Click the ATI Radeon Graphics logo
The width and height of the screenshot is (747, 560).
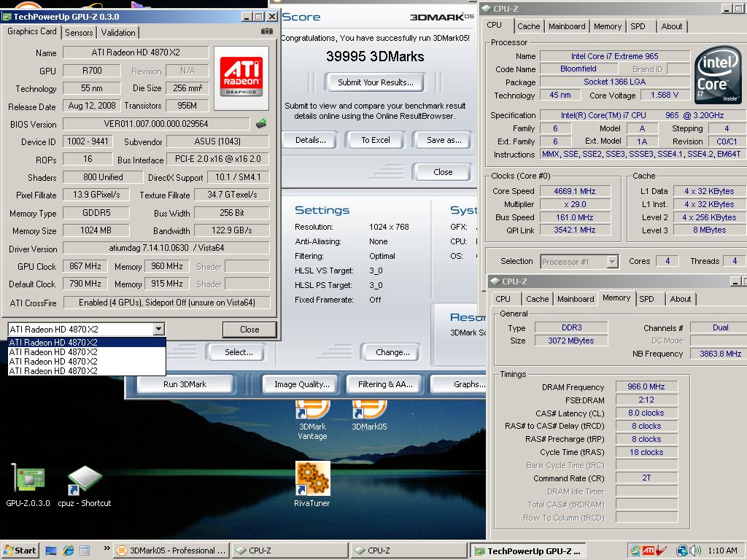tap(241, 77)
